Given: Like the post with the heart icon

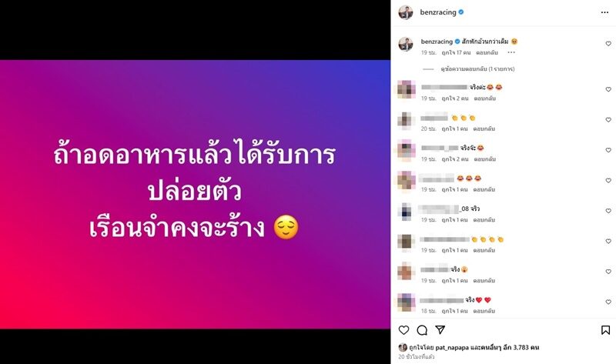Looking at the screenshot, I should click(x=403, y=330).
